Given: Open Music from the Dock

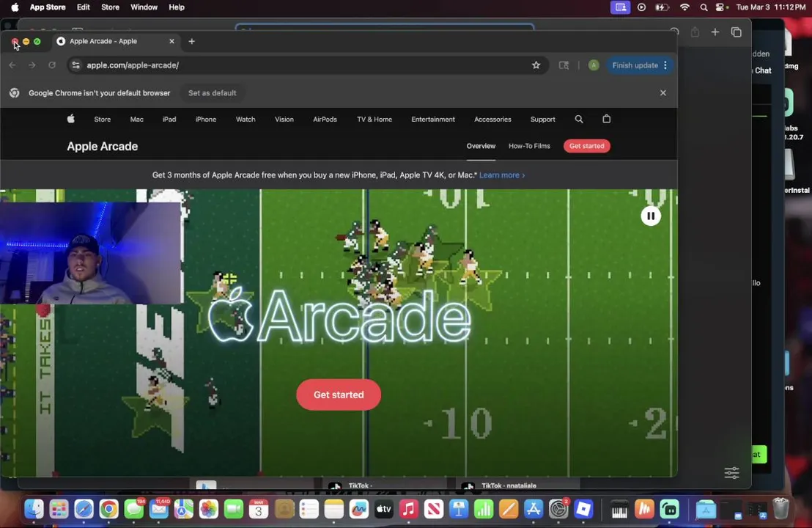Looking at the screenshot, I should 409,510.
